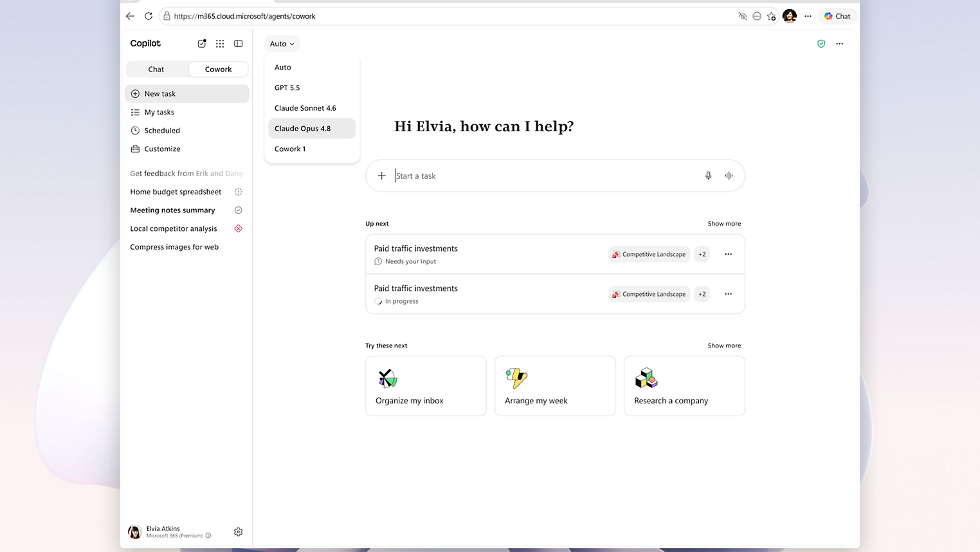Viewport: 980px width, 552px height.
Task: Open the Auto model dropdown
Action: tap(282, 44)
